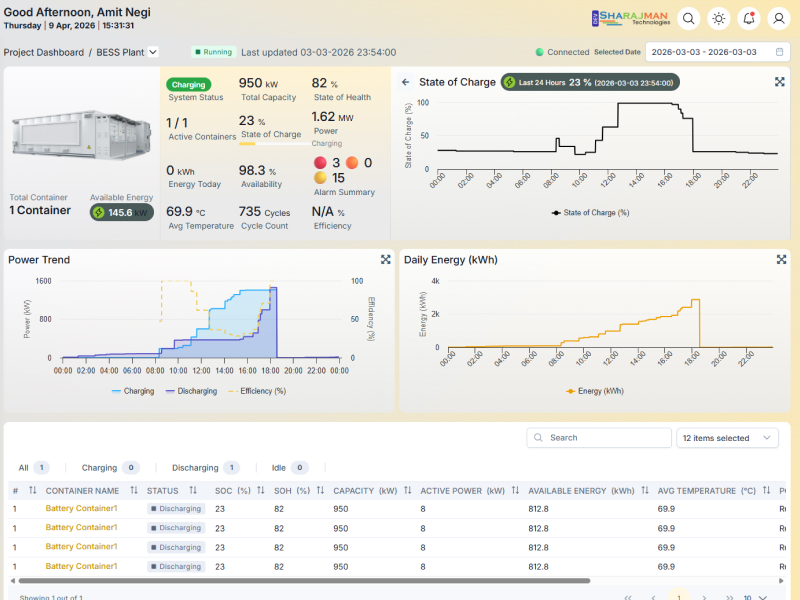The image size is (800, 600).
Task: Toggle State of Charge (%) legend series
Action: 590,213
